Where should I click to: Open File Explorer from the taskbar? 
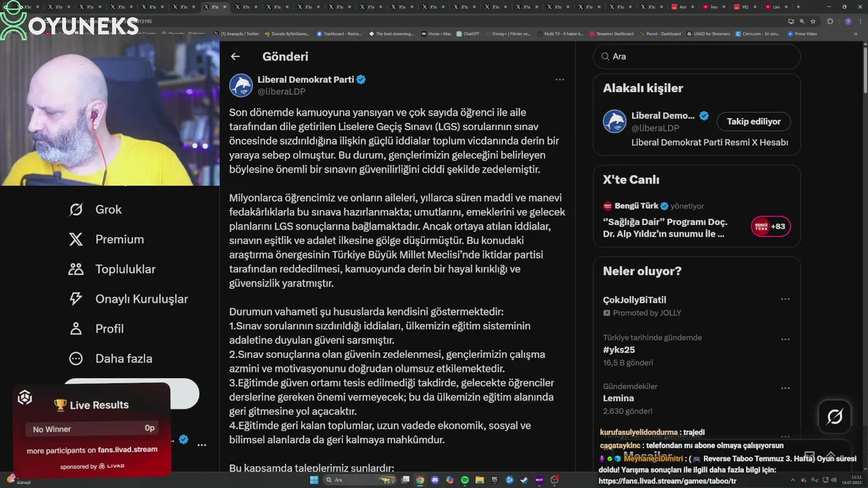click(479, 480)
